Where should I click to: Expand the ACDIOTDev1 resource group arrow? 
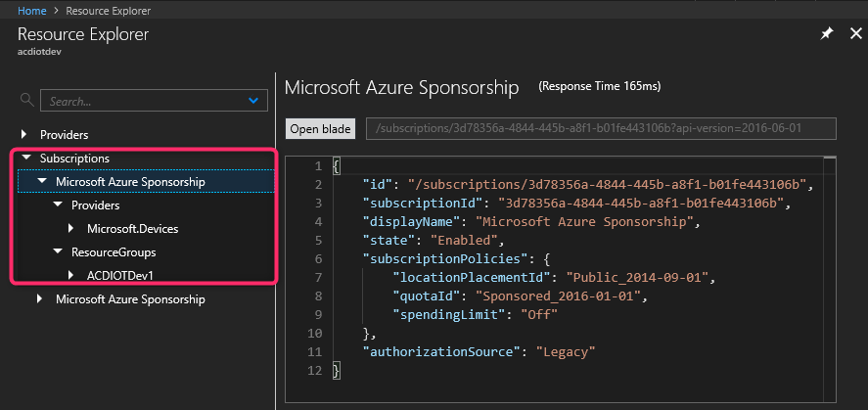(x=71, y=276)
